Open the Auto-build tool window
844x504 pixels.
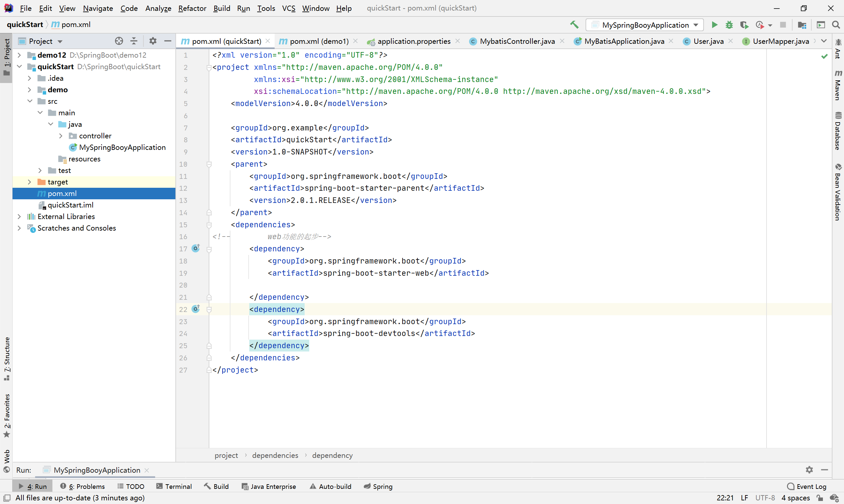(x=330, y=486)
